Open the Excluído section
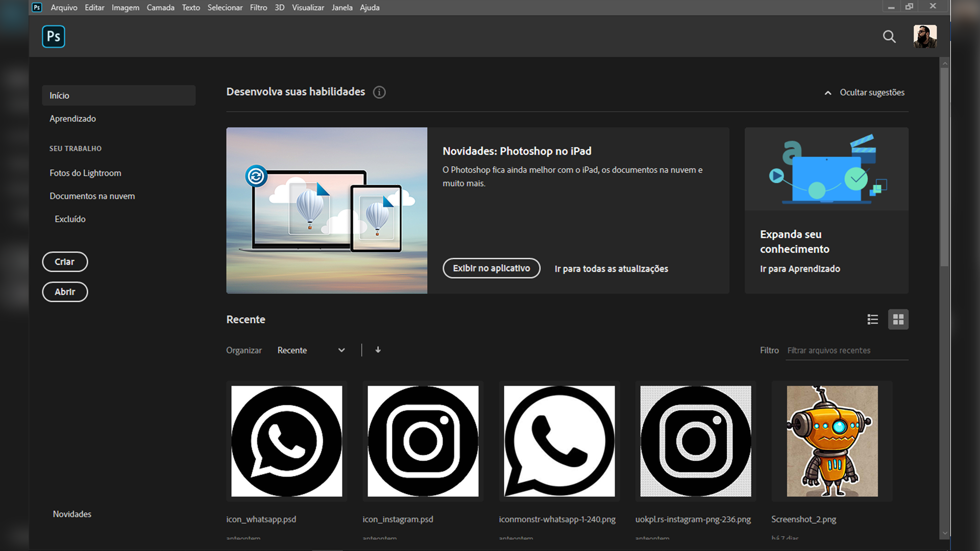Screen dimensions: 980x551 coord(70,219)
